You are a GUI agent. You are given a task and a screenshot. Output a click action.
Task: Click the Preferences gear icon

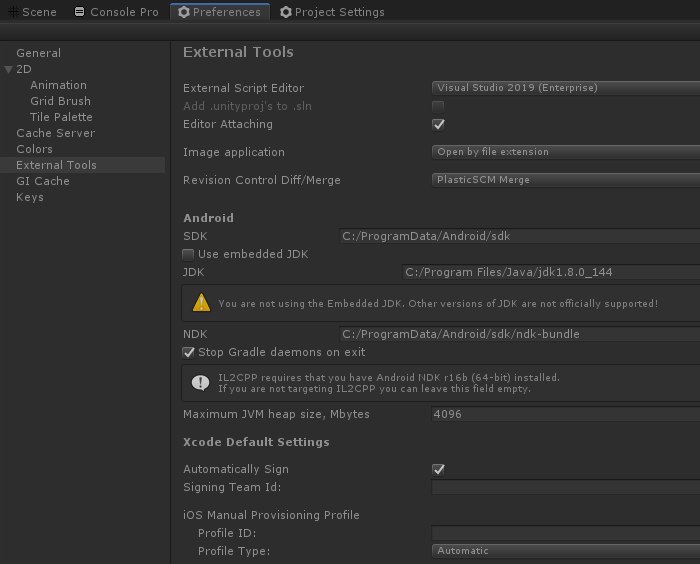tap(183, 12)
